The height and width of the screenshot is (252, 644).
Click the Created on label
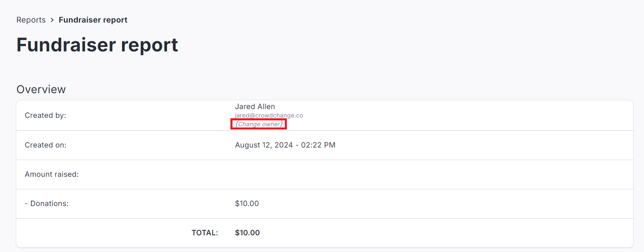point(46,145)
